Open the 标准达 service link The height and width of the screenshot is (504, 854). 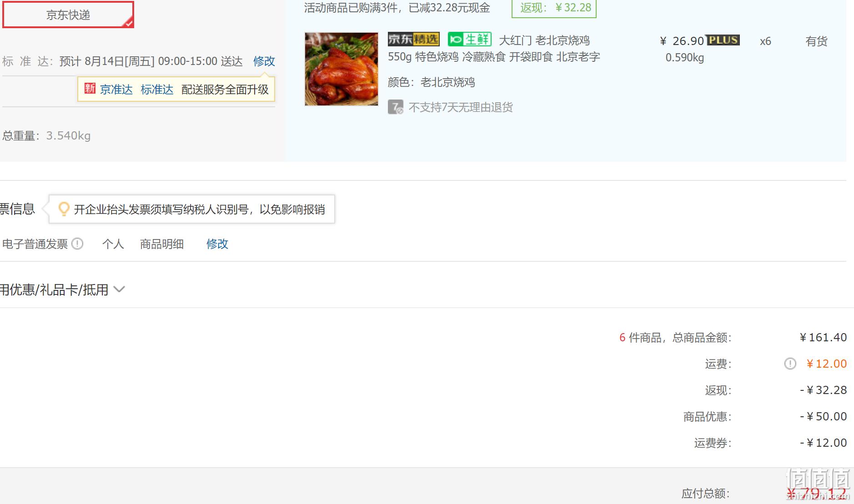click(157, 90)
